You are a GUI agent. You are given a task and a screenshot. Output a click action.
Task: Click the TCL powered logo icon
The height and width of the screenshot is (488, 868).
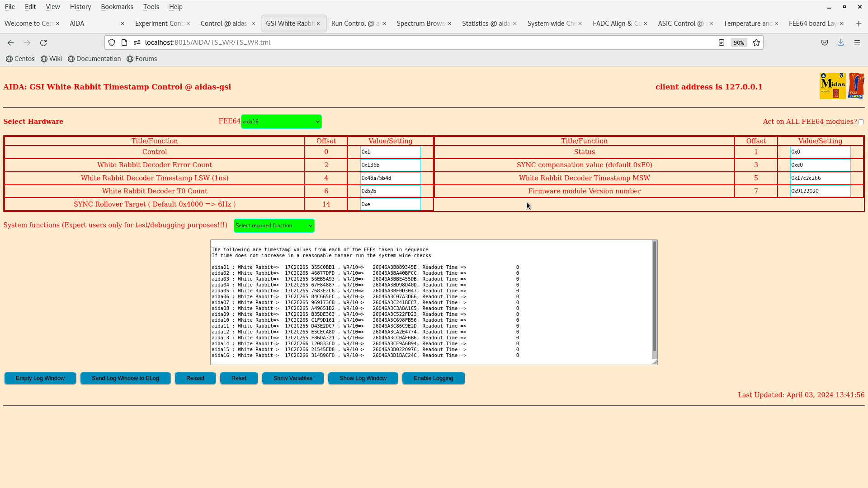click(856, 85)
